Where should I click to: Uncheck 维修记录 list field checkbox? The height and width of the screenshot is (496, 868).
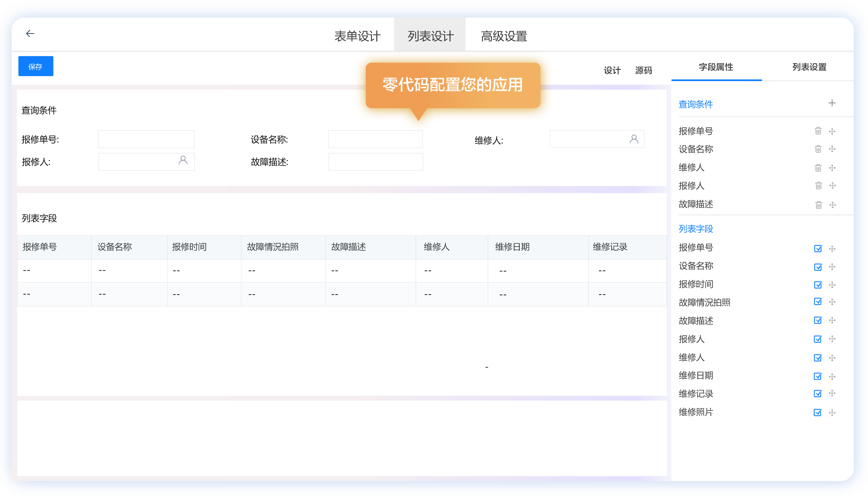[817, 394]
